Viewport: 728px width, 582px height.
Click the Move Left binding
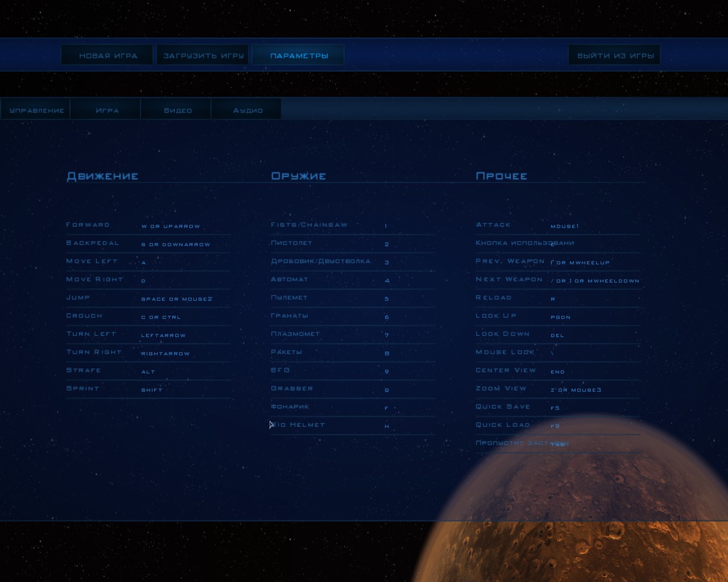[x=148, y=262]
